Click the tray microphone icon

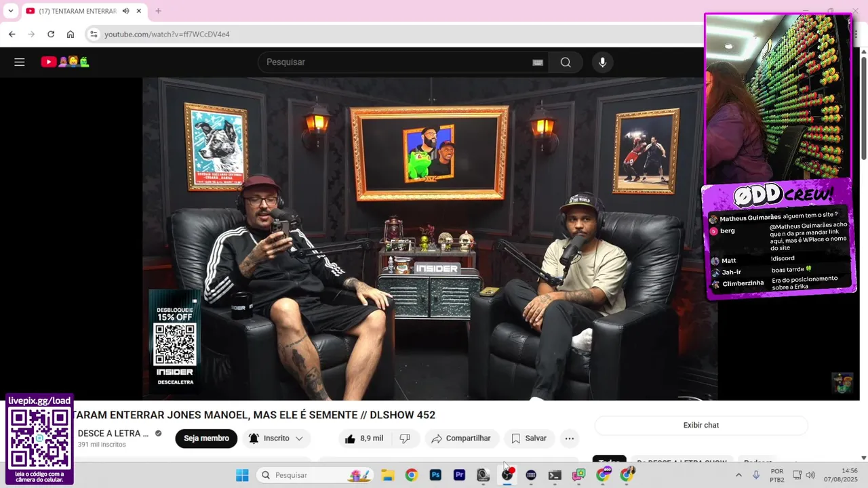tap(756, 475)
